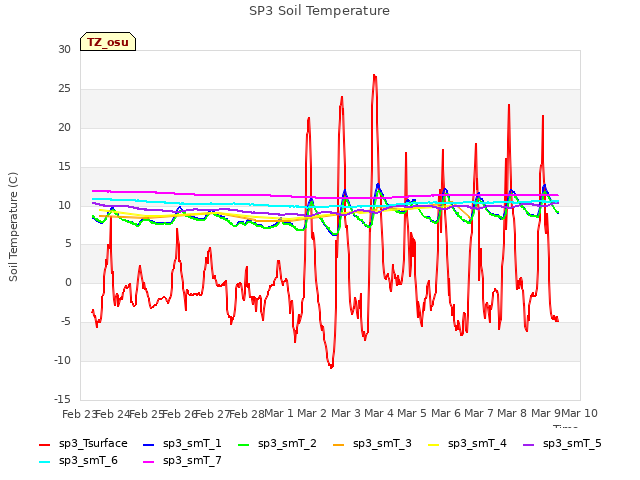The height and width of the screenshot is (480, 640).
Task: Click the TZ_osu annotation label
Action: coord(108,42)
